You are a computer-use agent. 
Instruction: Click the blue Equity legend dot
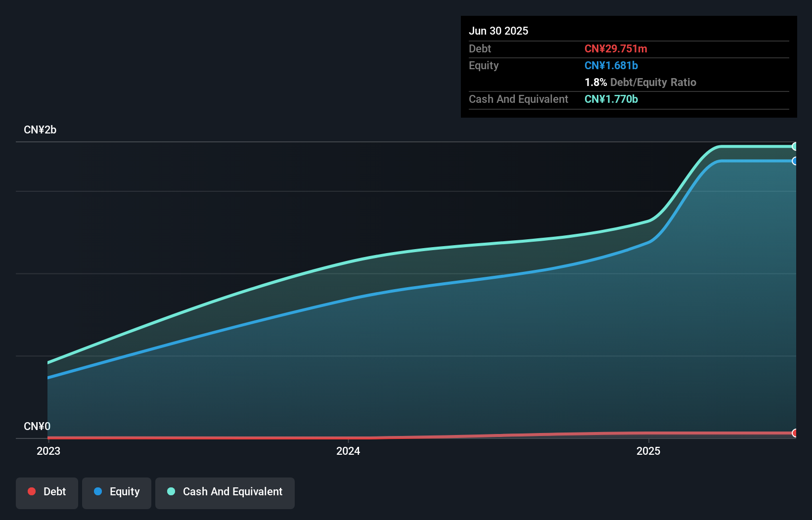(x=98, y=491)
